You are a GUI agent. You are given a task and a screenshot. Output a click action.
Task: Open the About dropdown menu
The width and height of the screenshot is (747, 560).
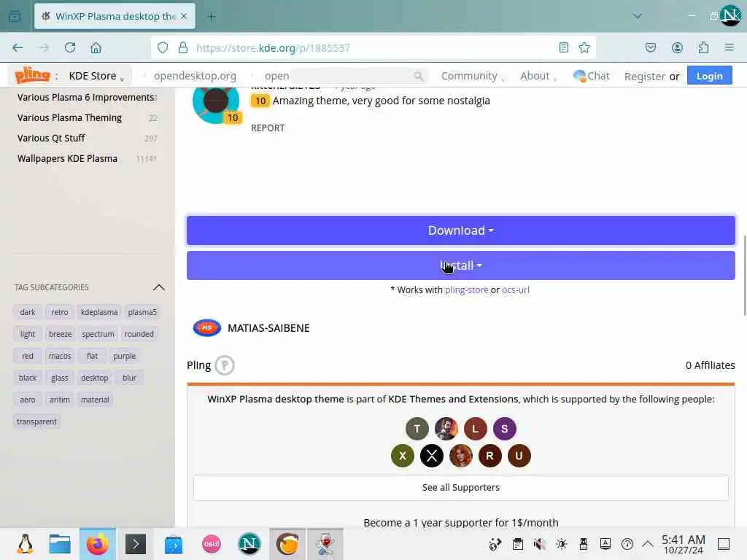pos(538,76)
